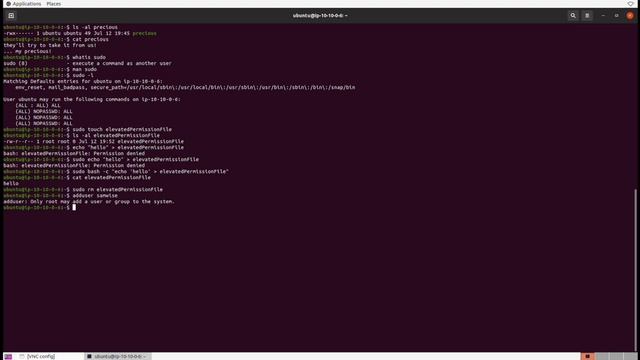
Task: Click the 'whatis sudo' command line
Action: (x=55, y=58)
